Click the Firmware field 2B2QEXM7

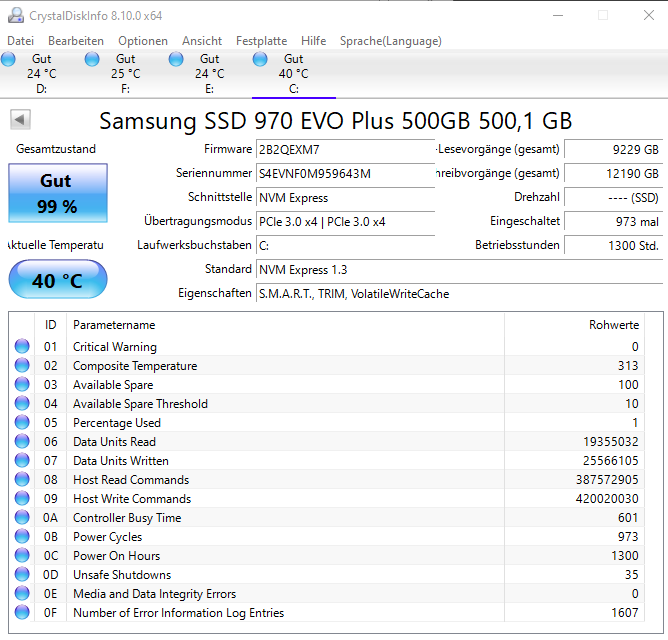tap(346, 150)
